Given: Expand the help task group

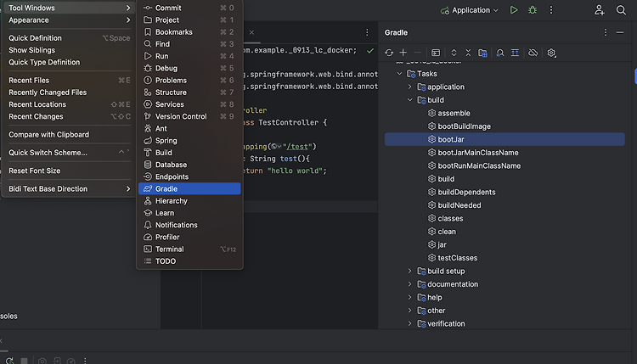Looking at the screenshot, I should [x=410, y=298].
